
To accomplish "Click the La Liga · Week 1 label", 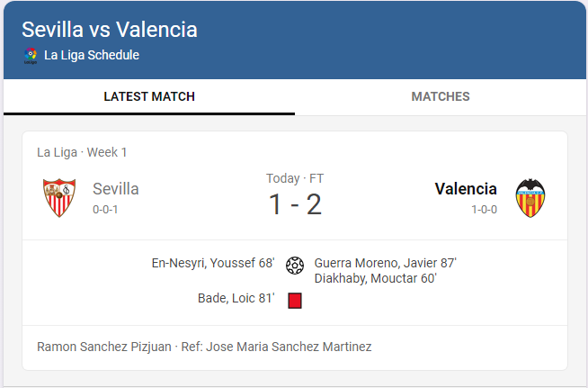I will pos(82,152).
